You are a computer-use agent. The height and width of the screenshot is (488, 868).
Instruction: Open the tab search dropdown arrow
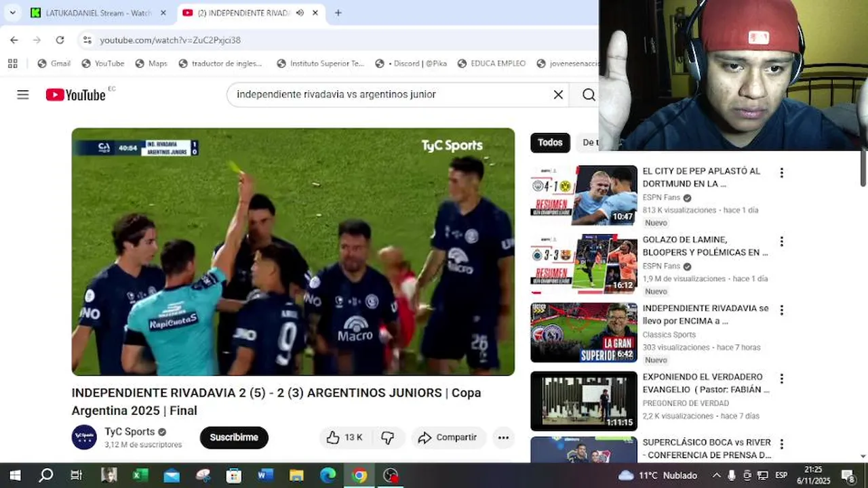click(12, 12)
